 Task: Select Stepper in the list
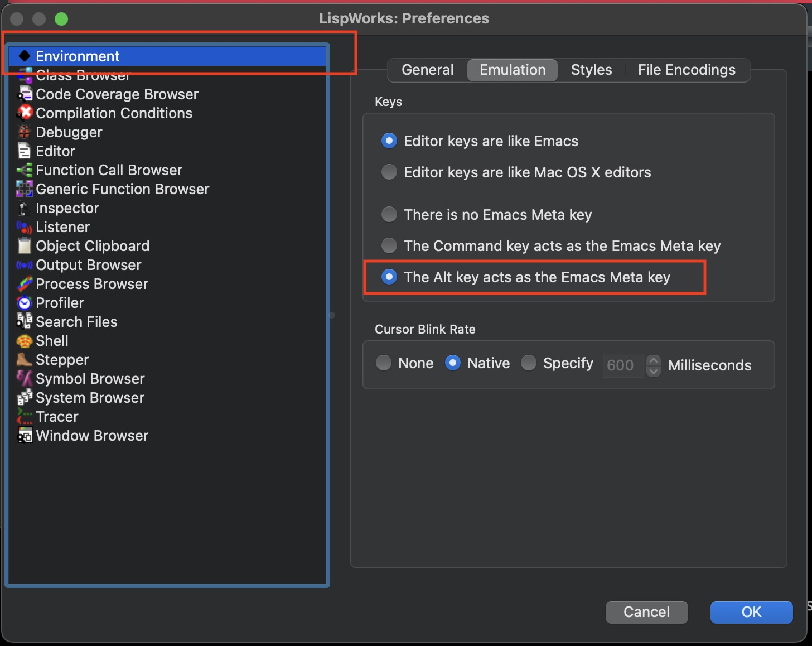coord(167,359)
